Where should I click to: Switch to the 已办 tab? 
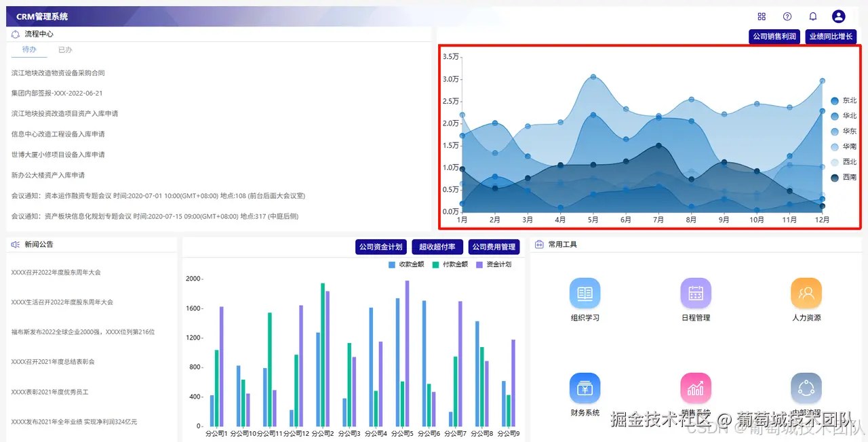tap(65, 49)
